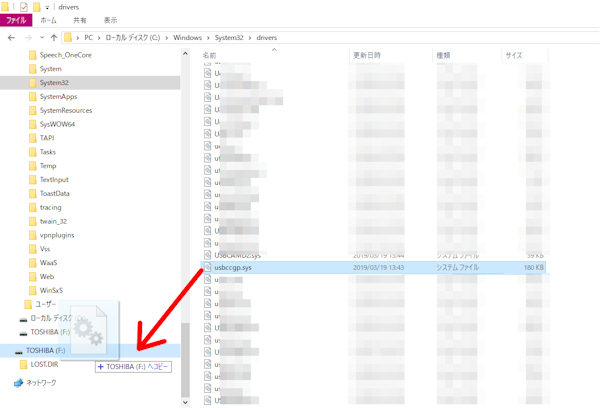The height and width of the screenshot is (408, 600).
Task: Click the tracing folder icon
Action: [33, 207]
